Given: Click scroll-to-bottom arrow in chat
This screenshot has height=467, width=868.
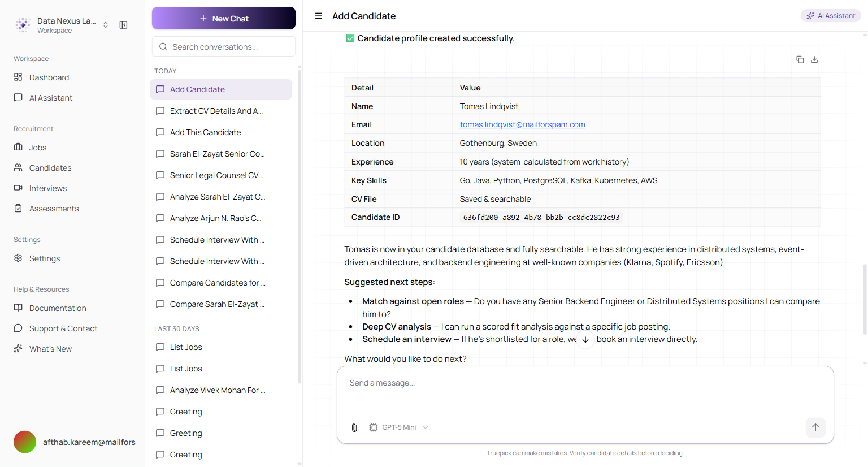Looking at the screenshot, I should [585, 340].
